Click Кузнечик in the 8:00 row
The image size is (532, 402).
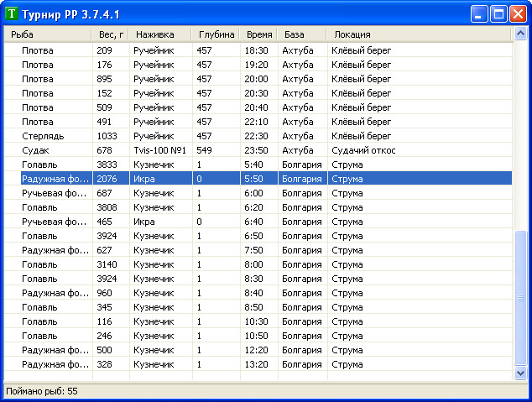[154, 264]
